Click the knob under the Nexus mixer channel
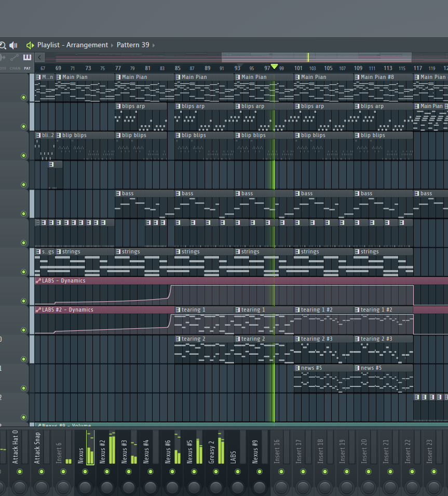The width and height of the screenshot is (448, 496). tap(85, 487)
